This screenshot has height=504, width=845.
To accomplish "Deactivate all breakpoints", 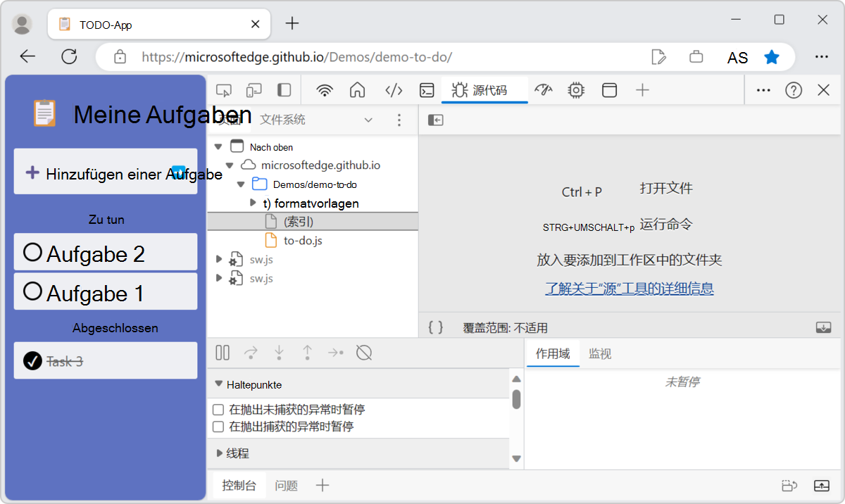I will coord(363,352).
